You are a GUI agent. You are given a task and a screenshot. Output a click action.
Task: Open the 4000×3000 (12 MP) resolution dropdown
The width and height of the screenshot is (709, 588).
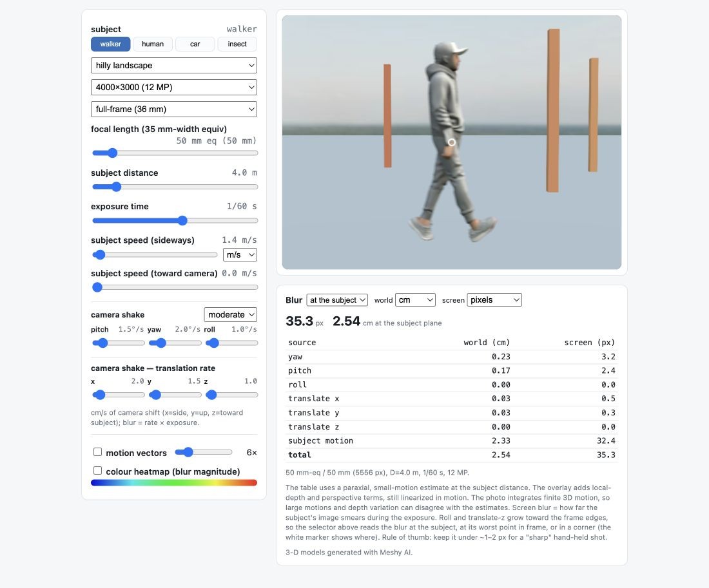coord(174,87)
